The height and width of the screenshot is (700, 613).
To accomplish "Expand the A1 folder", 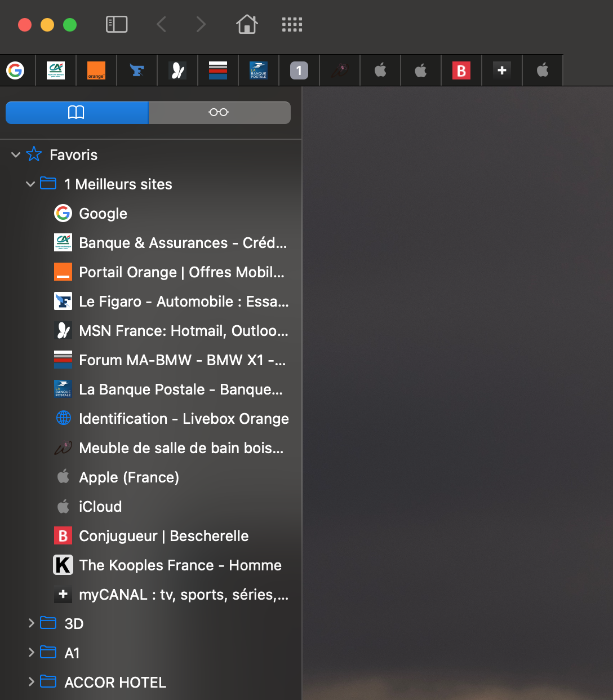I will coord(31,652).
